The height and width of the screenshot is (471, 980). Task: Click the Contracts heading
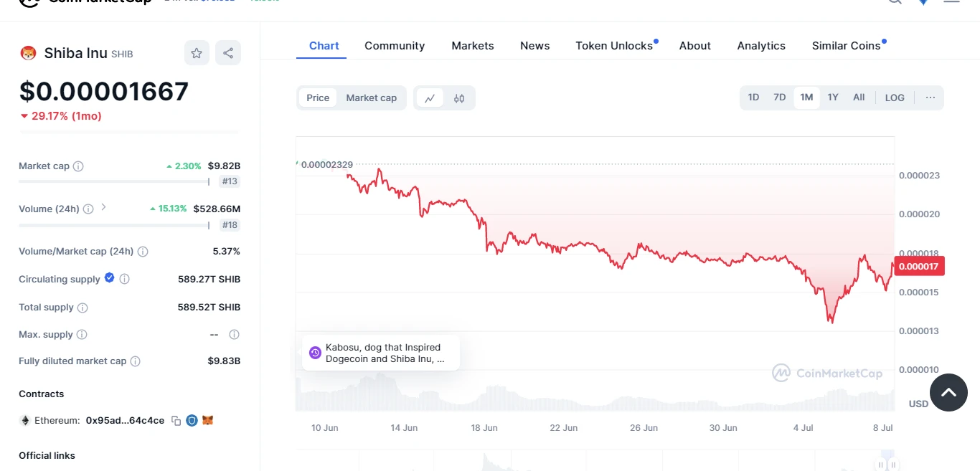click(42, 394)
